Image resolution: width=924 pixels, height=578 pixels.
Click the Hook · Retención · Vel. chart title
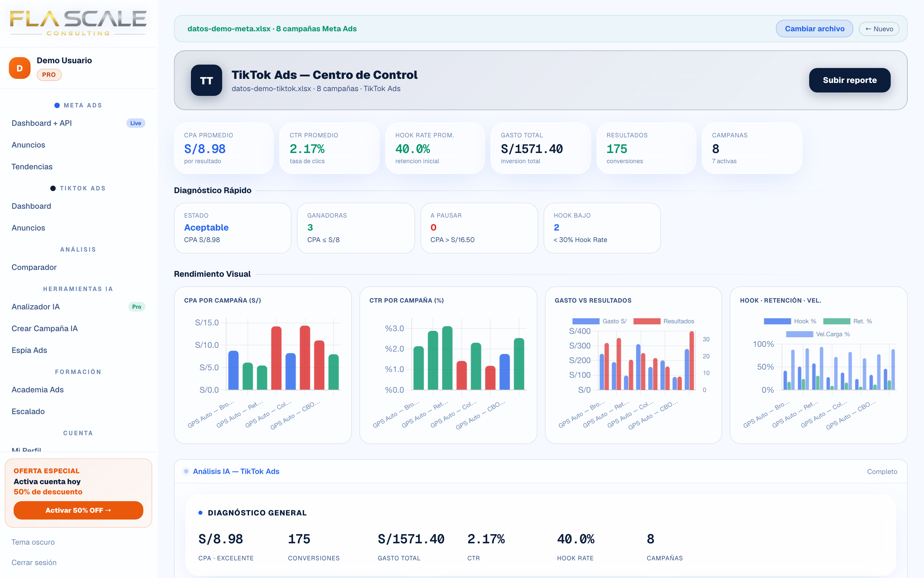pos(780,301)
